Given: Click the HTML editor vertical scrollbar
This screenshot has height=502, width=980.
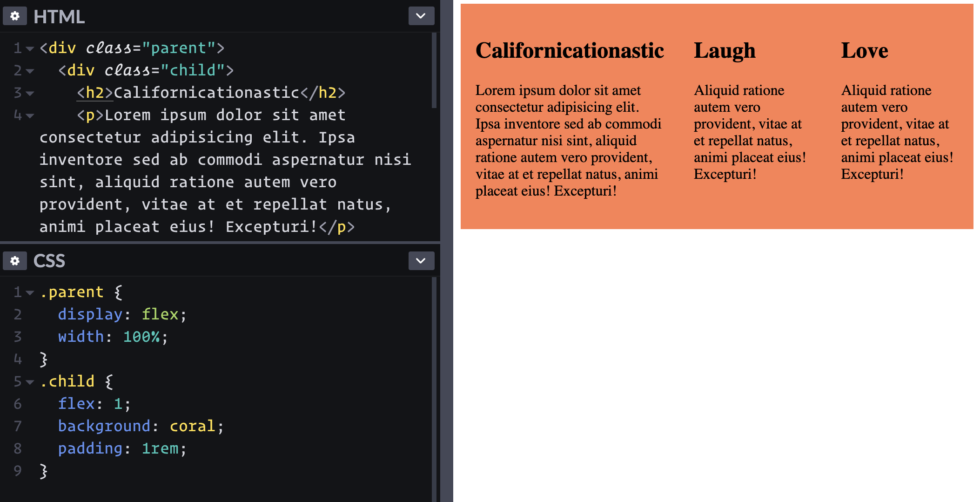Looking at the screenshot, I should coord(434,70).
